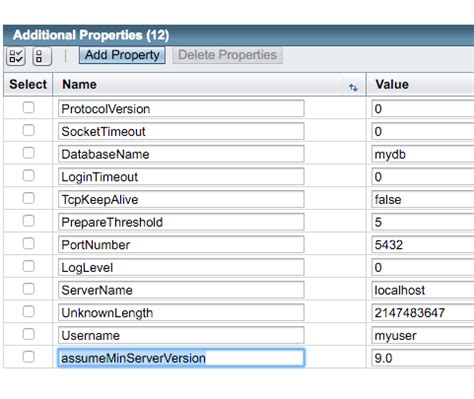
Task: Focus the DatabaseName name field
Action: point(181,154)
